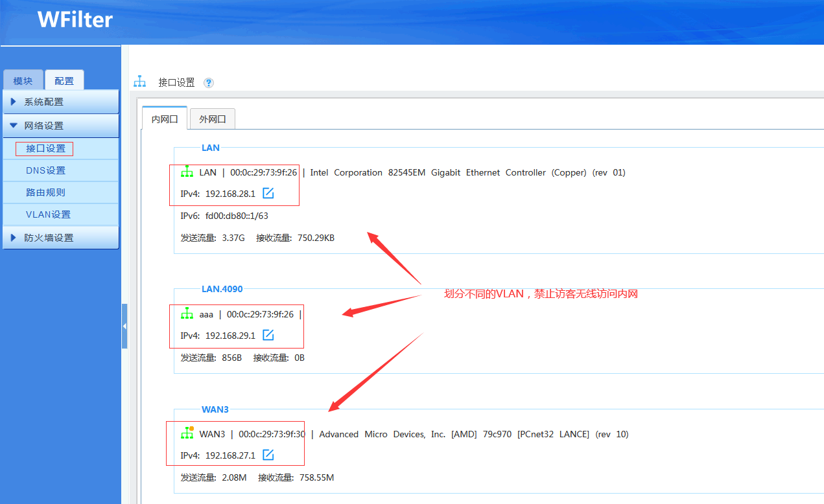Click the aaa interface network icon

click(x=187, y=314)
